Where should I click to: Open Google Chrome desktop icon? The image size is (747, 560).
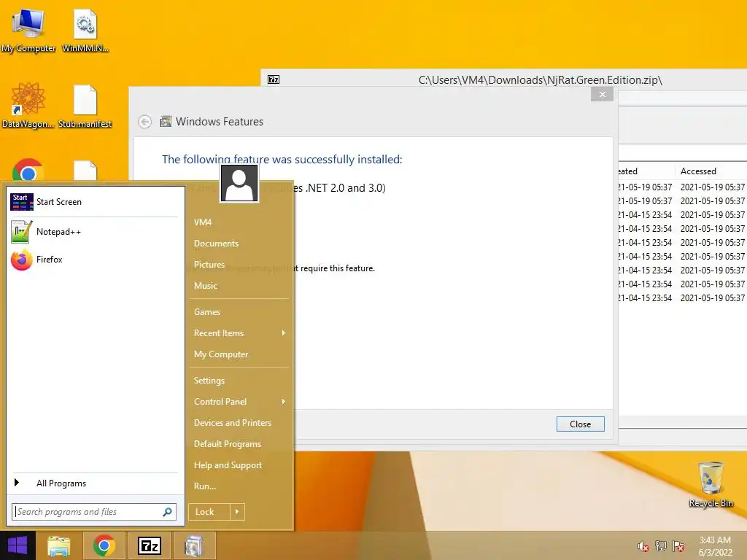(x=28, y=171)
